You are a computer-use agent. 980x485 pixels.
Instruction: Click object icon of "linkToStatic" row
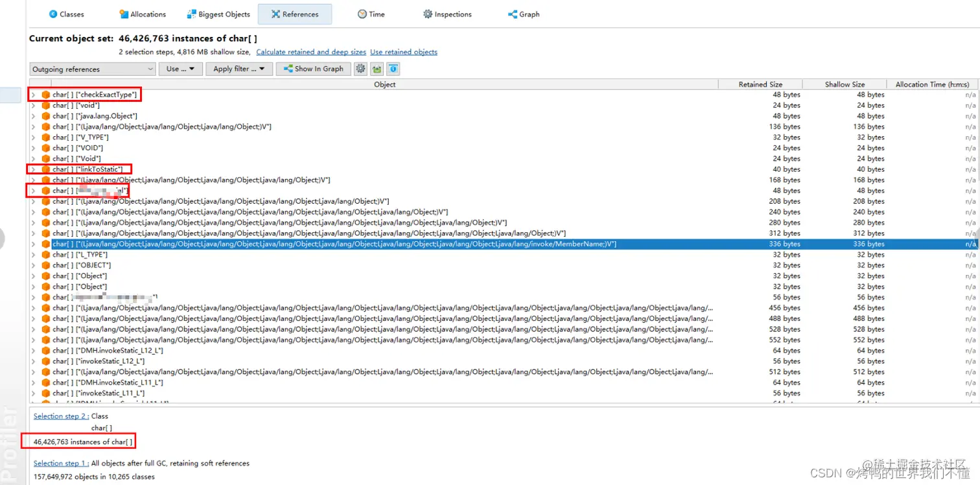click(x=46, y=169)
